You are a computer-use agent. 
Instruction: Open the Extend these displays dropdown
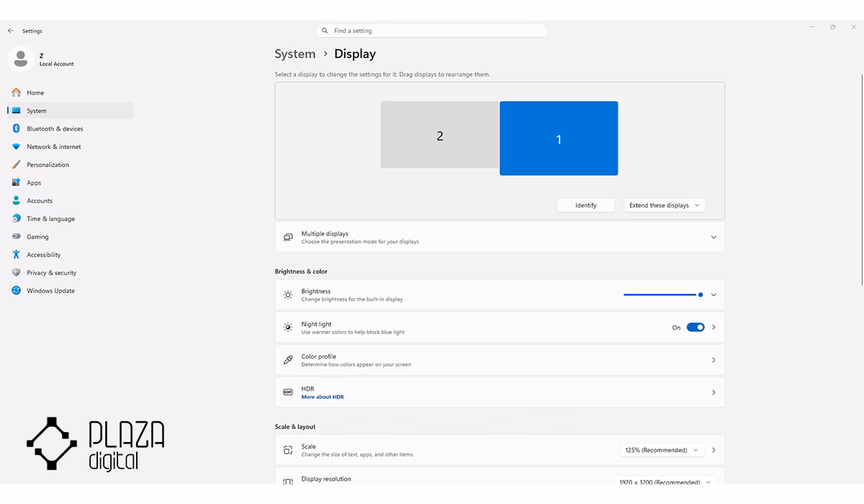tap(665, 205)
